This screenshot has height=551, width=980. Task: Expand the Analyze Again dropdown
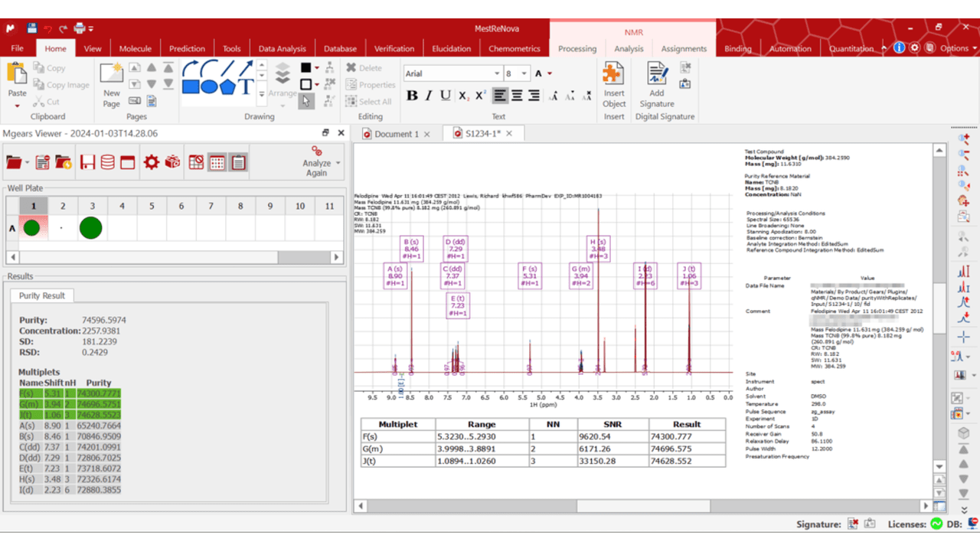(x=338, y=162)
